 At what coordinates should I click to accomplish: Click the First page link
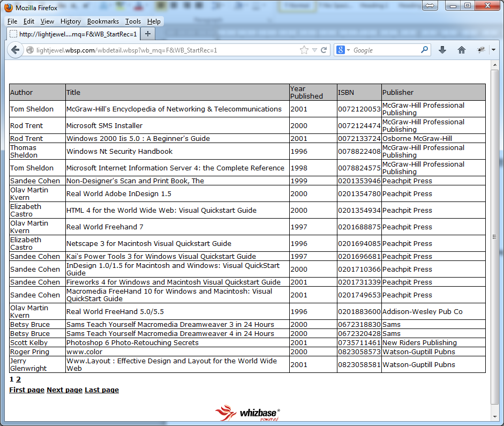(27, 390)
